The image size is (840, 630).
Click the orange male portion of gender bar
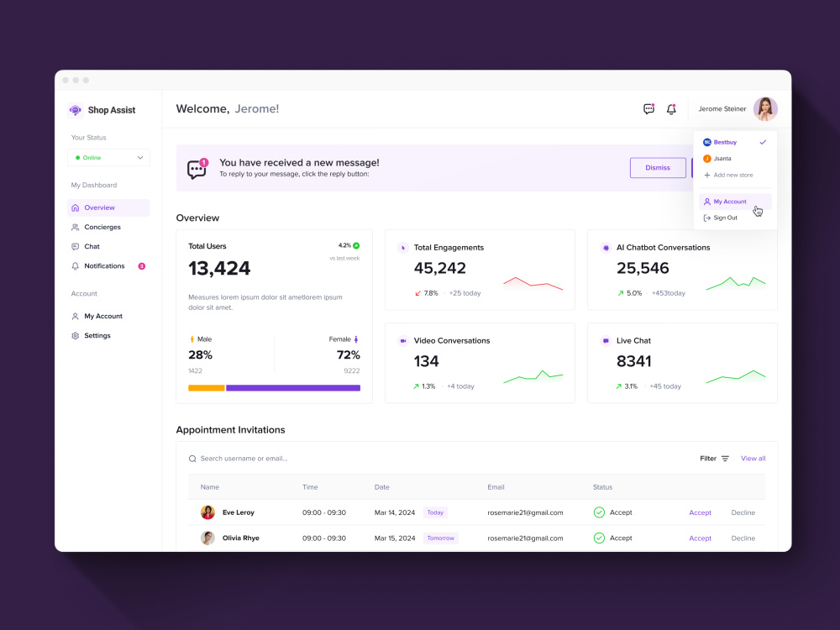(207, 388)
